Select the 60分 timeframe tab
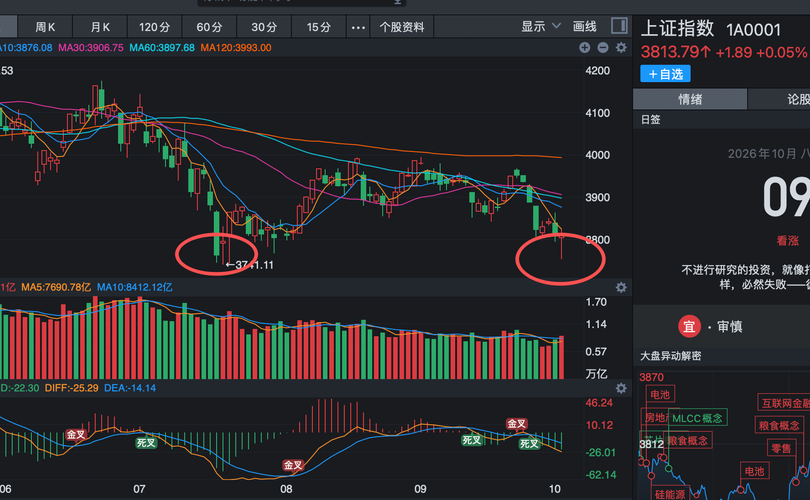The width and height of the screenshot is (810, 500). click(x=209, y=27)
